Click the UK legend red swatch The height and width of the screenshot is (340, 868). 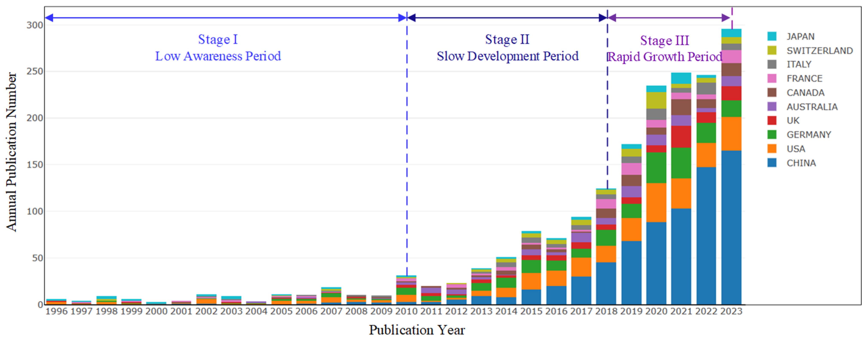[772, 121]
